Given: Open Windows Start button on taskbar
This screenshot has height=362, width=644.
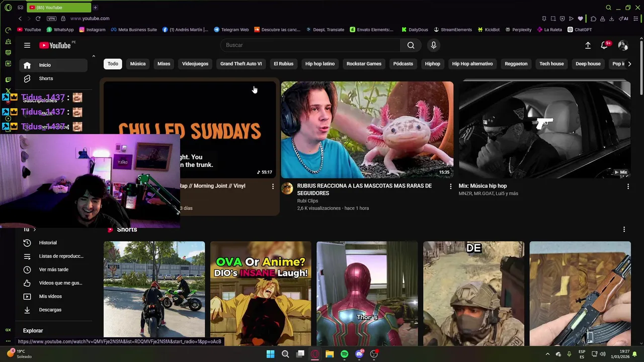Looking at the screenshot, I should tap(270, 354).
